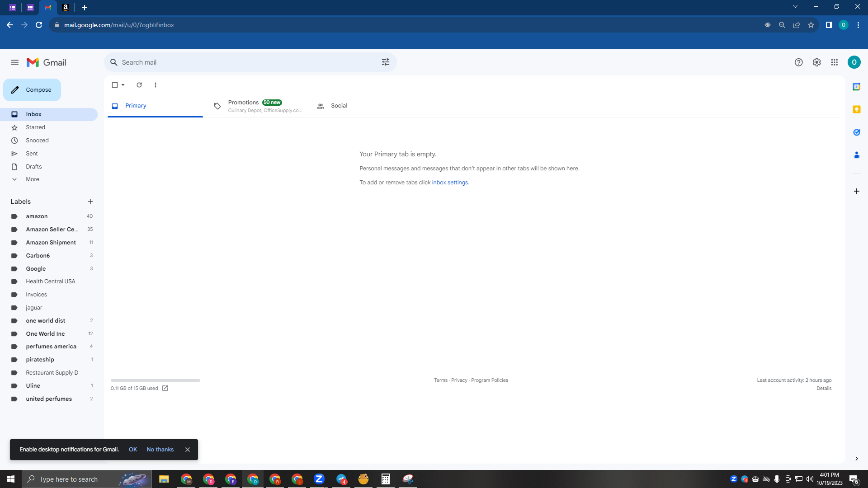Open the main menu hamburger icon

(x=15, y=62)
